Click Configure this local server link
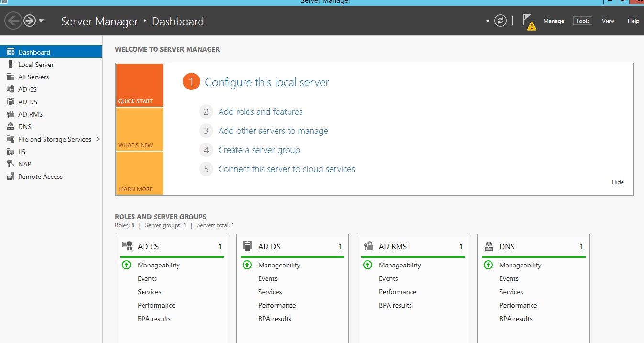644x343 pixels. pyautogui.click(x=267, y=82)
